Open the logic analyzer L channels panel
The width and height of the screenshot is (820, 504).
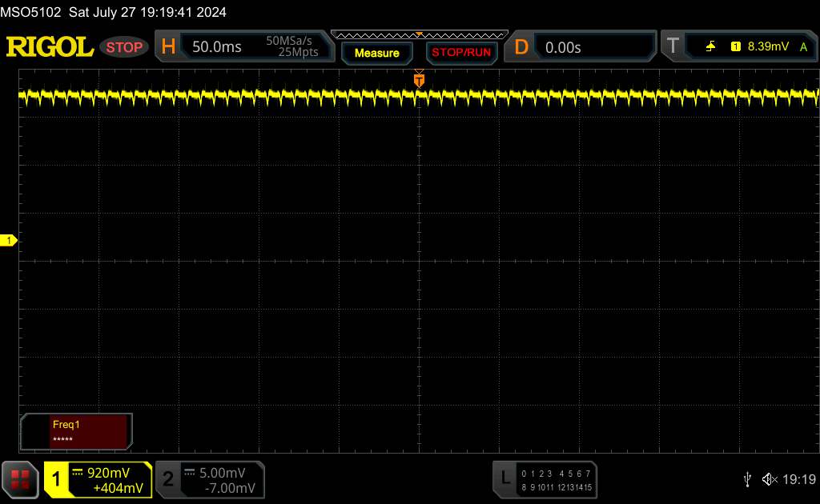point(545,479)
